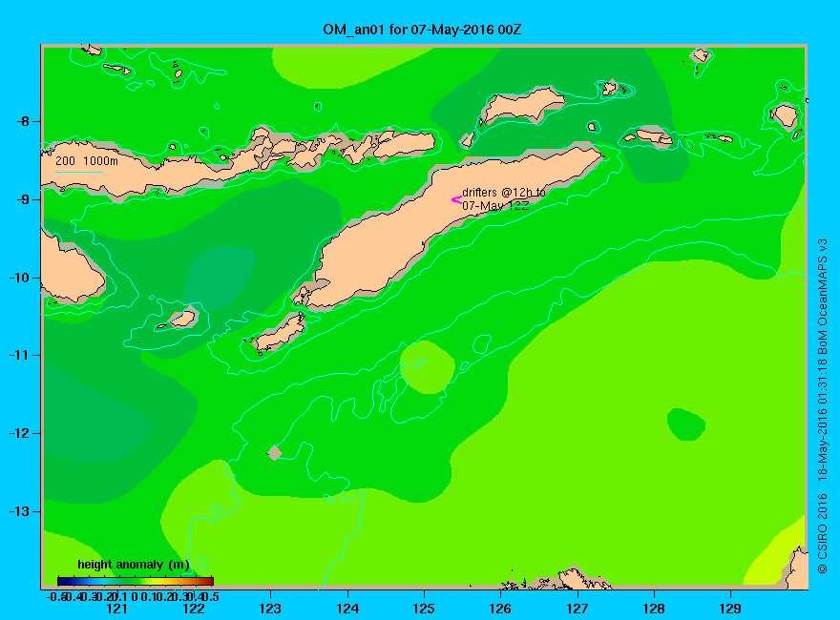The image size is (840, 620).
Task: Click latitude label -11 on y-axis
Action: (19, 355)
